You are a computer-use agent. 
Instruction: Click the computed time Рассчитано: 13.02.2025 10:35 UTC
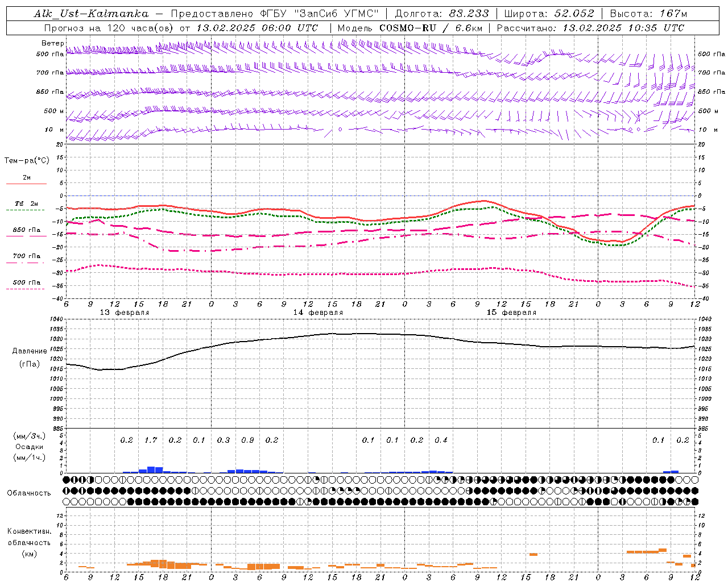coord(590,28)
